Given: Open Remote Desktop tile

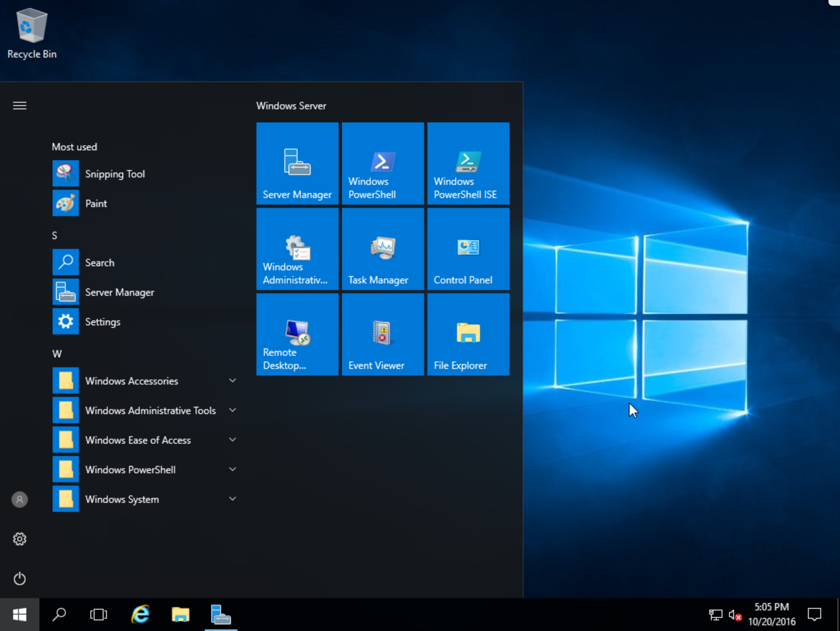Looking at the screenshot, I should pos(297,335).
